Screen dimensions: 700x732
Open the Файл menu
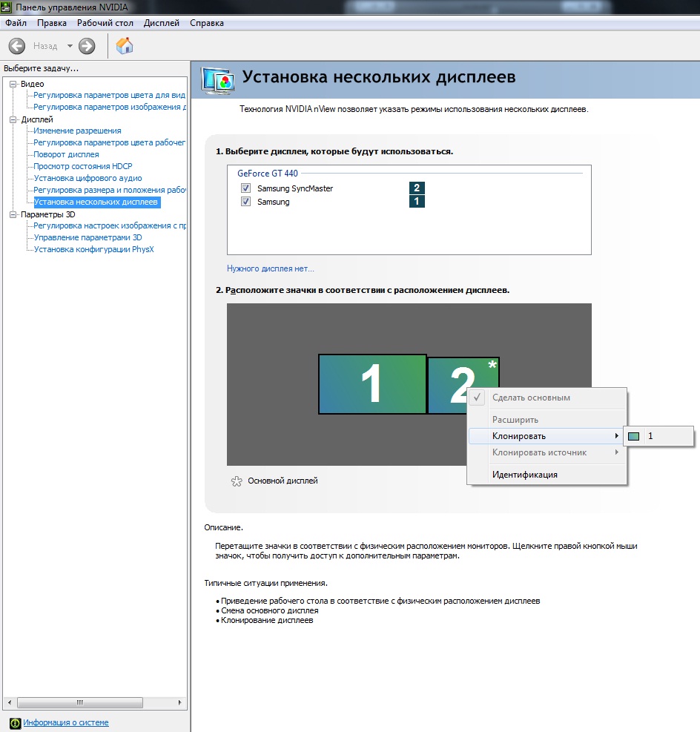click(16, 23)
